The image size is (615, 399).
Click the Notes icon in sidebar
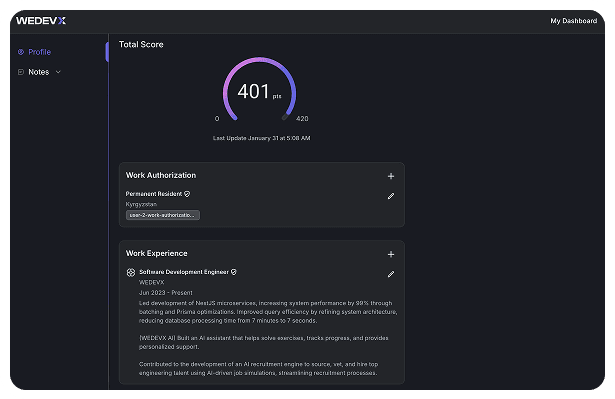coord(21,72)
